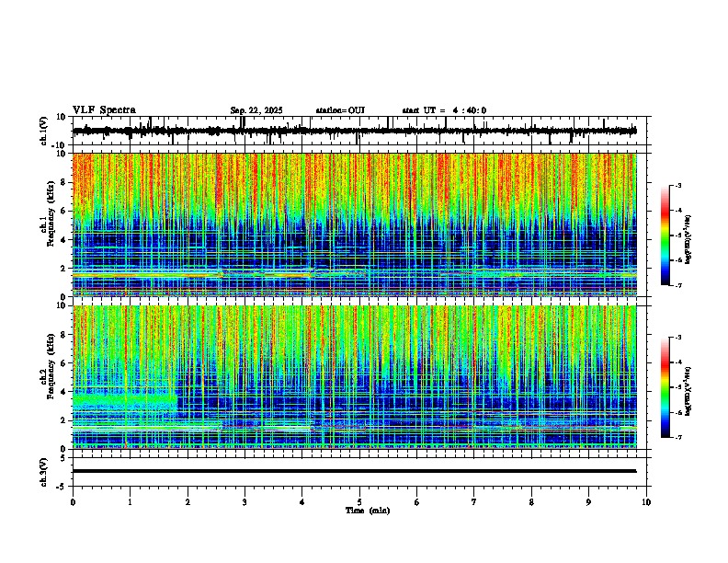Screen dimensions: 728x563
Task: Click time tick label "7" on the bottom axis
Action: pyautogui.click(x=474, y=502)
